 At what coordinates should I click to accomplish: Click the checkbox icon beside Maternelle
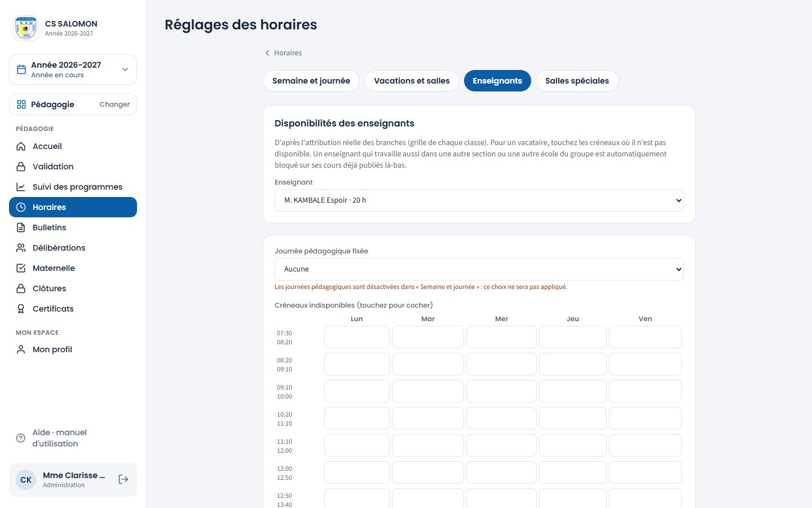(x=21, y=268)
